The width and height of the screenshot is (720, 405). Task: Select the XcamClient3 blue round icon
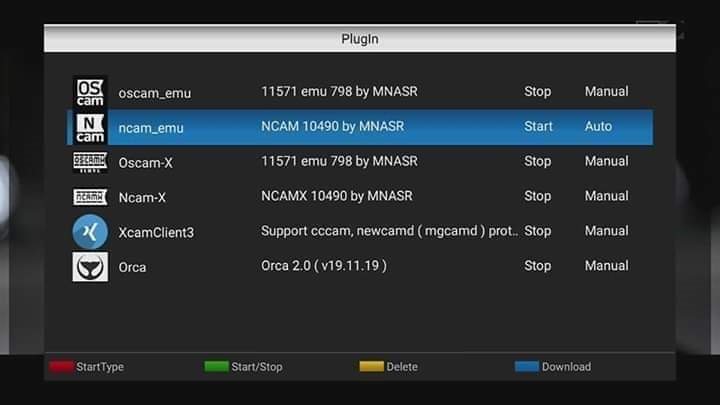(x=90, y=231)
